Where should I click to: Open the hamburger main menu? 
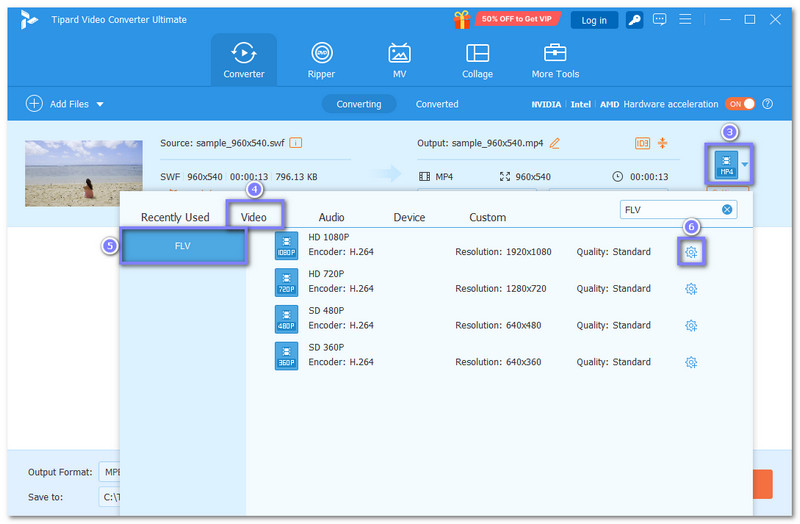pos(685,19)
